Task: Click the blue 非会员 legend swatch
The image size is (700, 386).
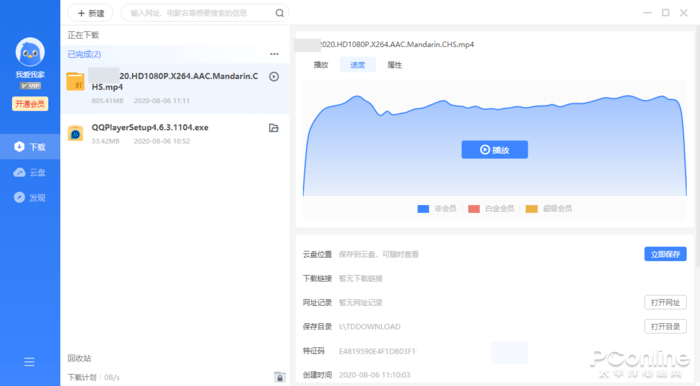Action: [423, 209]
